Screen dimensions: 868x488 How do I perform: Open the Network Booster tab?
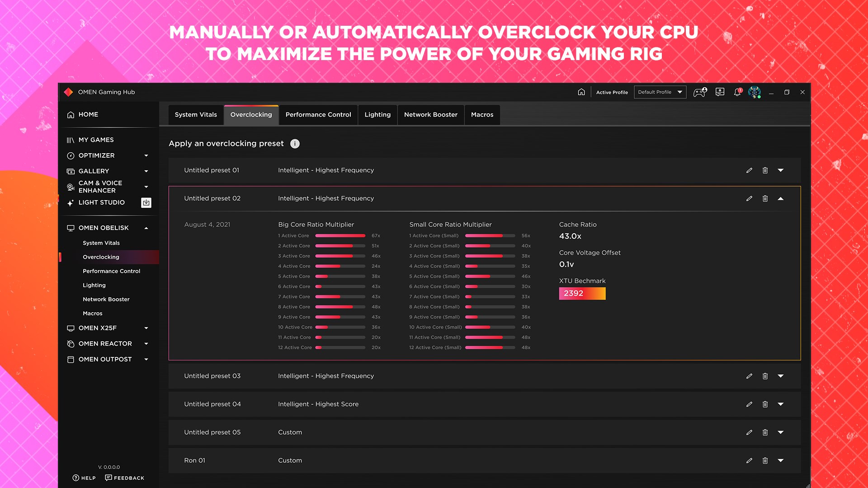430,115
